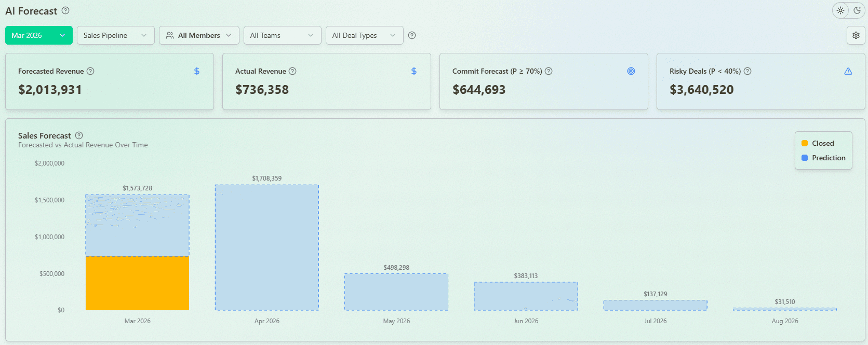The width and height of the screenshot is (868, 345).
Task: Open the Mar 2026 month dropdown
Action: 39,35
